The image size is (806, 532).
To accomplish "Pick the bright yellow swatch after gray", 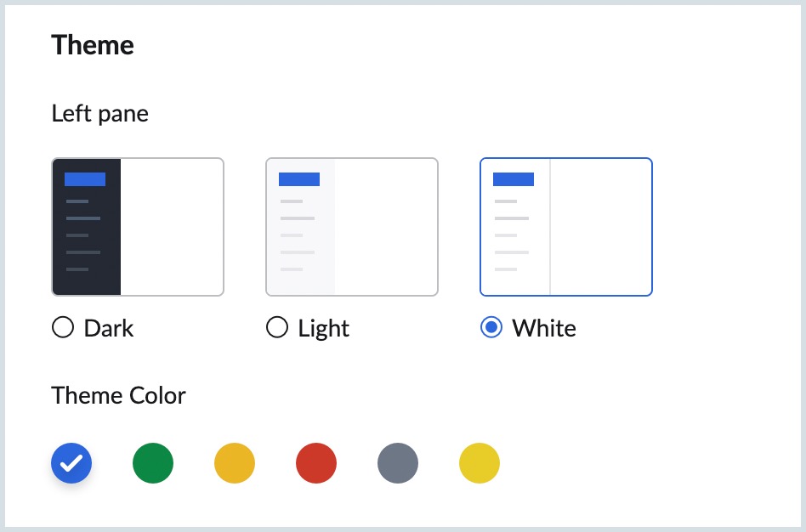I will (480, 463).
